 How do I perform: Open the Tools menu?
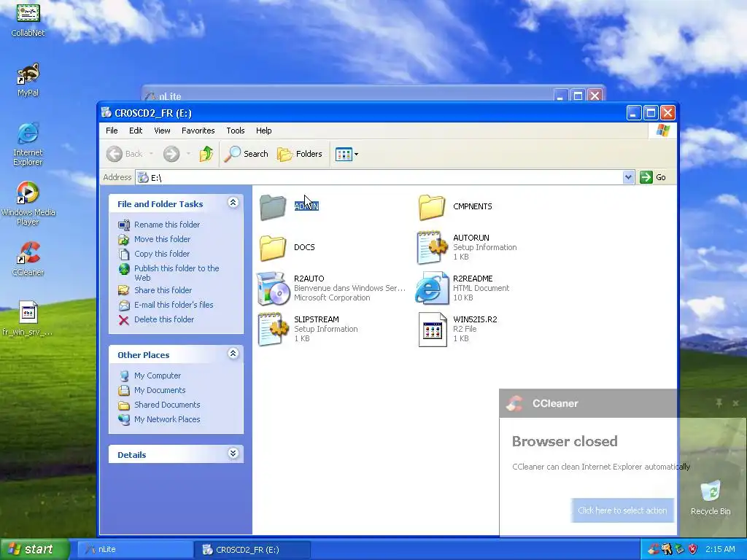[x=236, y=131]
